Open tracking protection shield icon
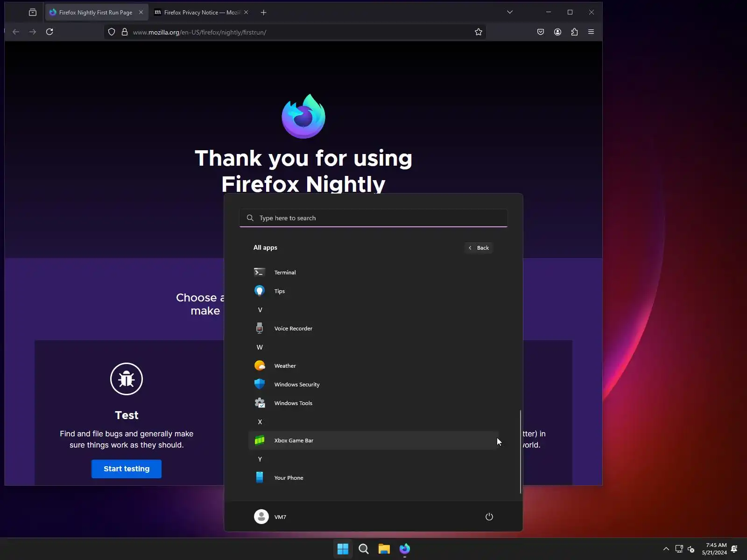Screen dimensions: 747x560 click(112, 32)
